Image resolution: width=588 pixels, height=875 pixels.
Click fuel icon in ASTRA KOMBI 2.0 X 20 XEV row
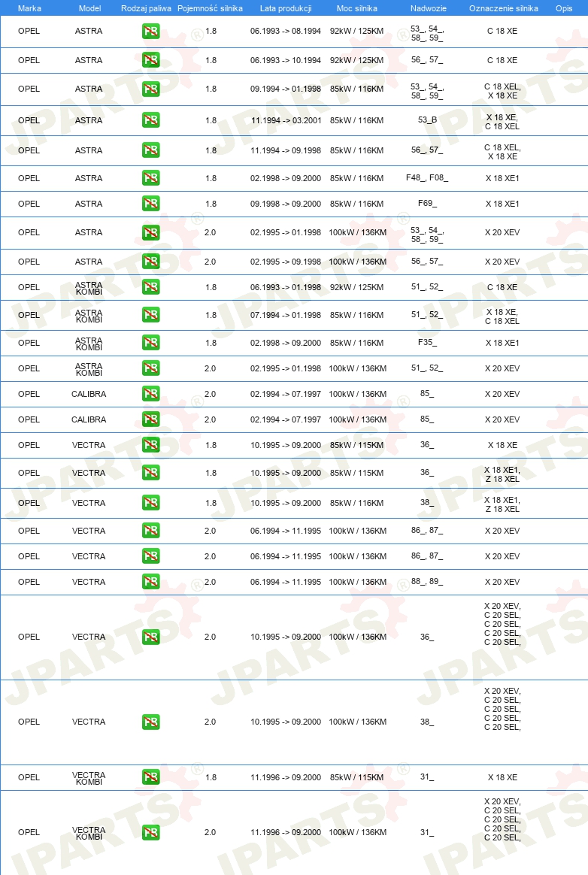[x=151, y=368]
